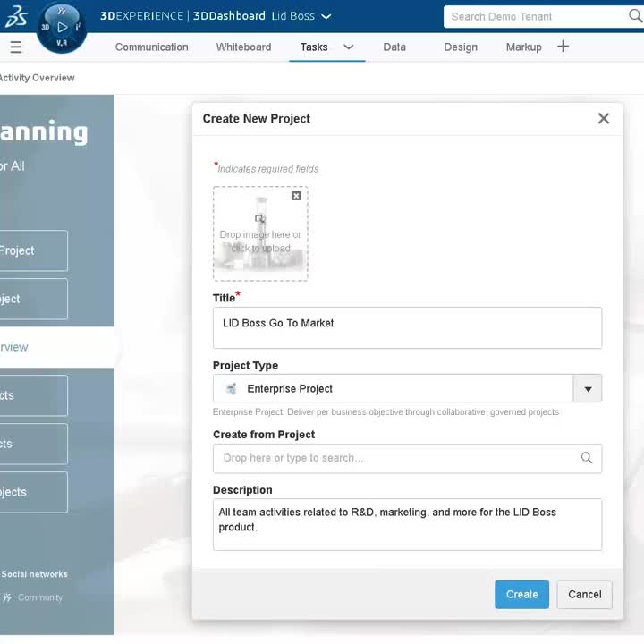Click the image upload drop zone
Viewport: 644px width, 644px height.
click(260, 233)
